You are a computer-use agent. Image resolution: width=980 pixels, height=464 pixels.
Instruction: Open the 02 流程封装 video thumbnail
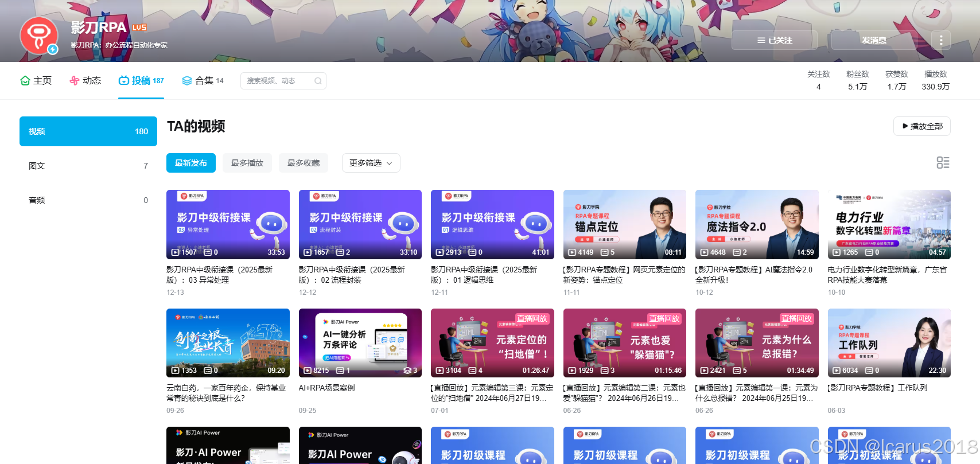360,224
